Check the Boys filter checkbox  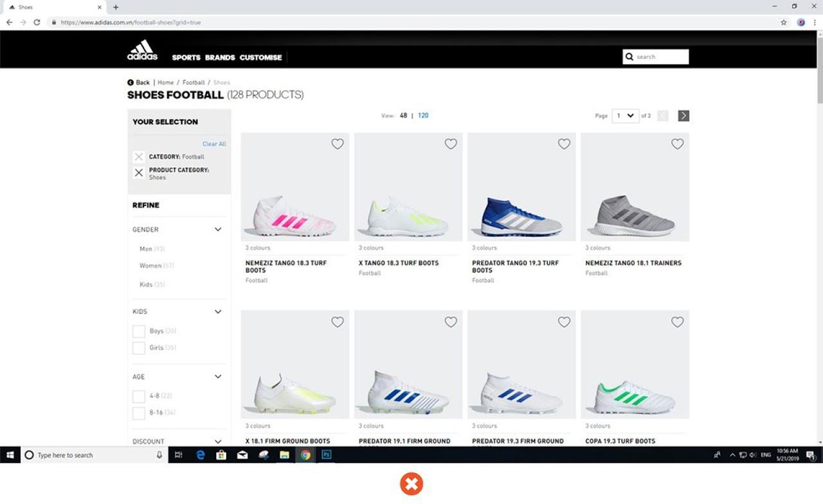click(139, 332)
